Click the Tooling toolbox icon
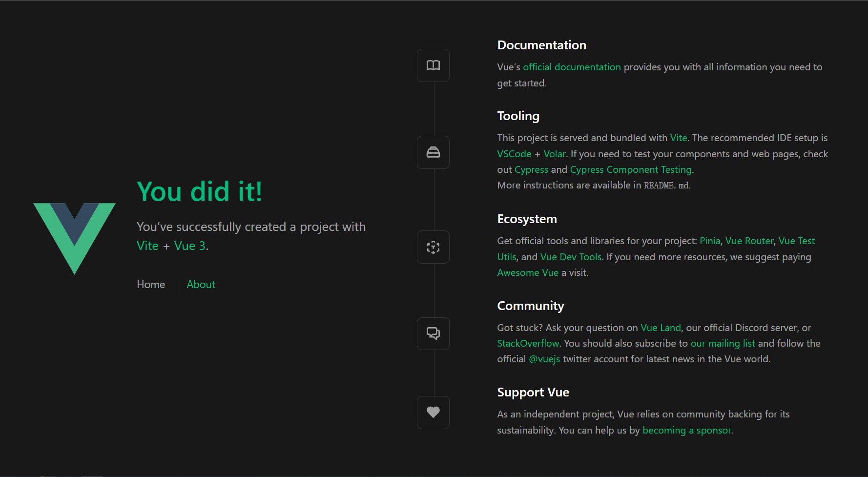 click(x=433, y=152)
